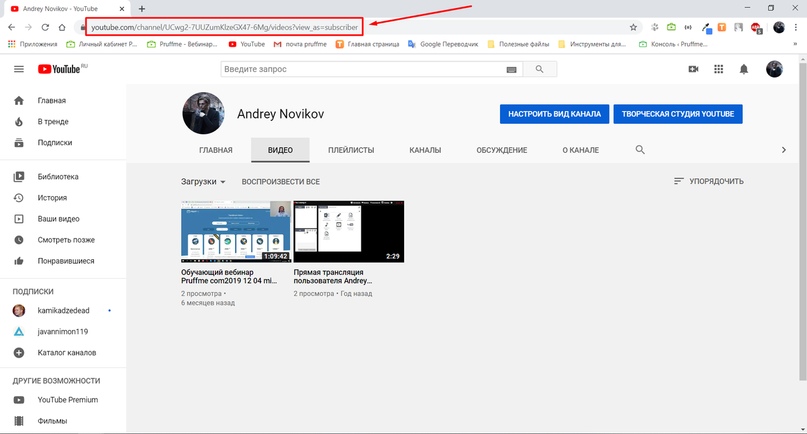The image size is (807, 434).
Task: Switch to the КАНАЛЫ tab
Action: coord(425,150)
